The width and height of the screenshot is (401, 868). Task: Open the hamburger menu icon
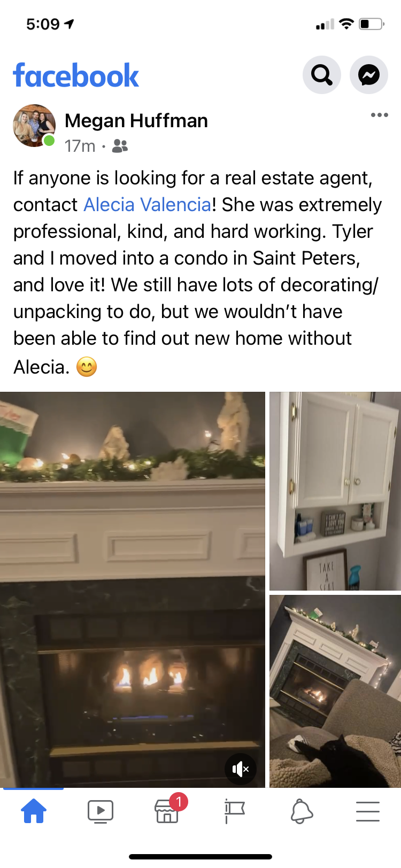368,811
